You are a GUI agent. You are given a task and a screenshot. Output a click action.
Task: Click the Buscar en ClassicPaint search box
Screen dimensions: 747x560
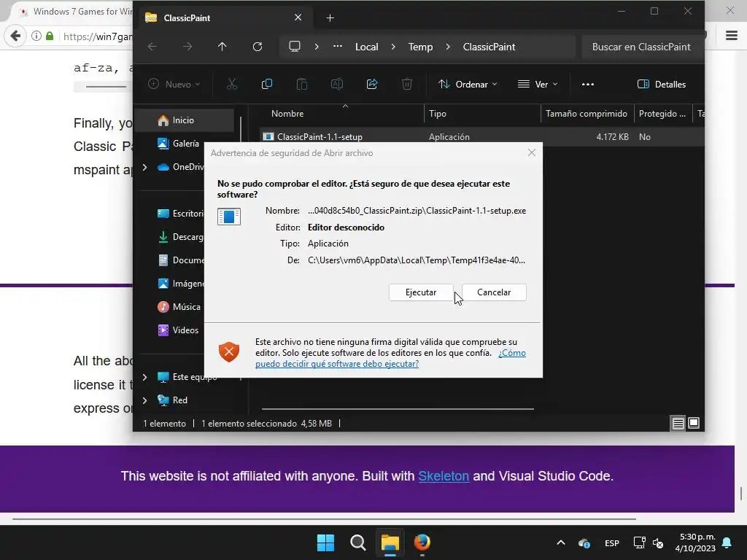click(x=641, y=47)
